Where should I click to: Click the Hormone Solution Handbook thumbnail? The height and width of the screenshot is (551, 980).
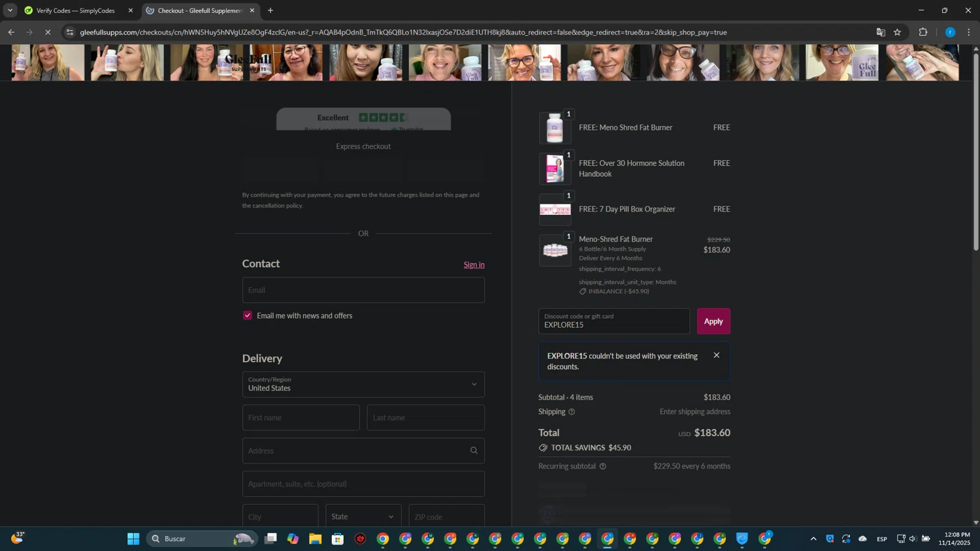pyautogui.click(x=555, y=168)
